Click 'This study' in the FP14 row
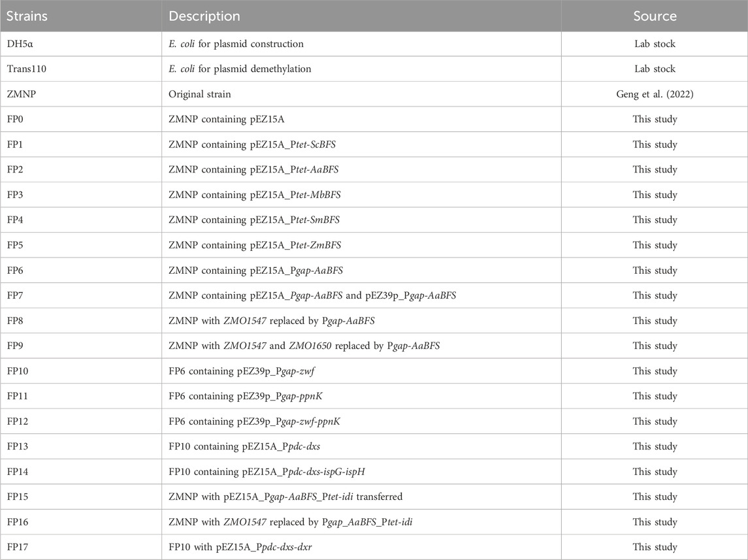The width and height of the screenshot is (748, 560). (655, 472)
